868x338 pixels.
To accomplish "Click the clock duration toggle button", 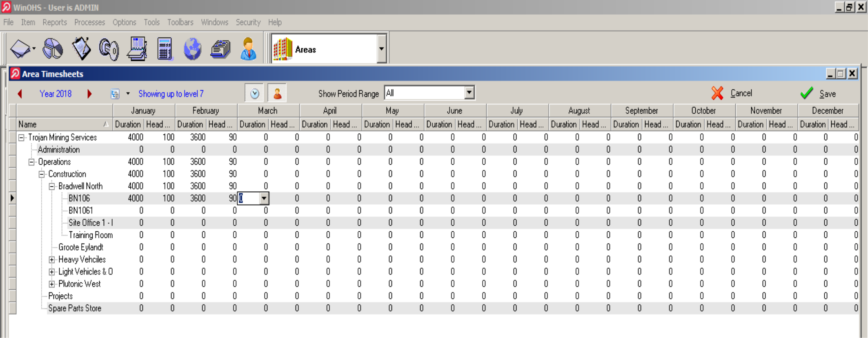I will point(254,94).
